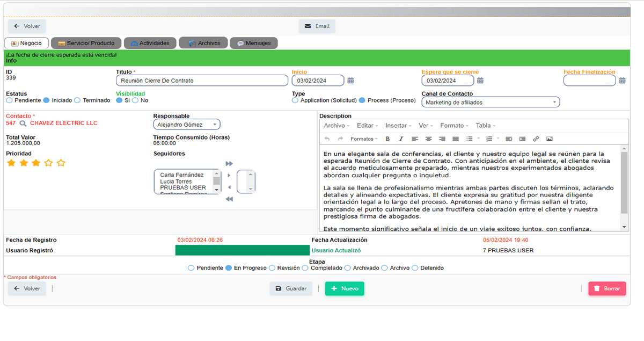Set priority to four stars
The image size is (644, 341).
click(48, 163)
